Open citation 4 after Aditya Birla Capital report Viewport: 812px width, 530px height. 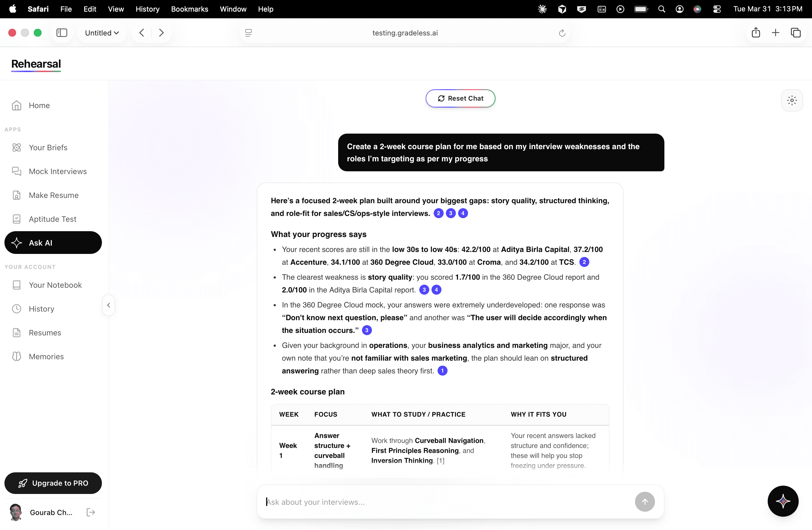tap(436, 290)
